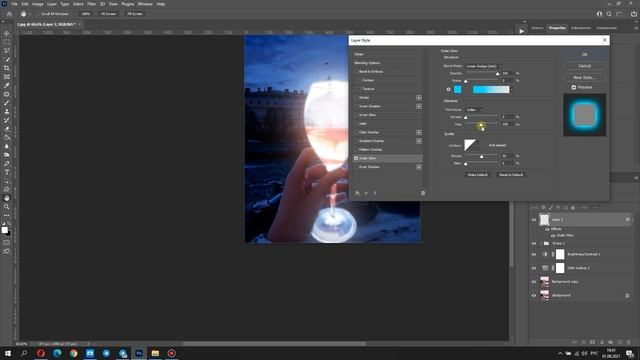Click Reset to Default button
The width and height of the screenshot is (640, 360).
(x=511, y=175)
